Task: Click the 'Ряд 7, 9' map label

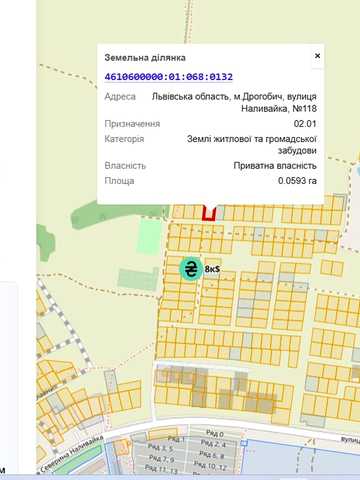Action: 162,459
